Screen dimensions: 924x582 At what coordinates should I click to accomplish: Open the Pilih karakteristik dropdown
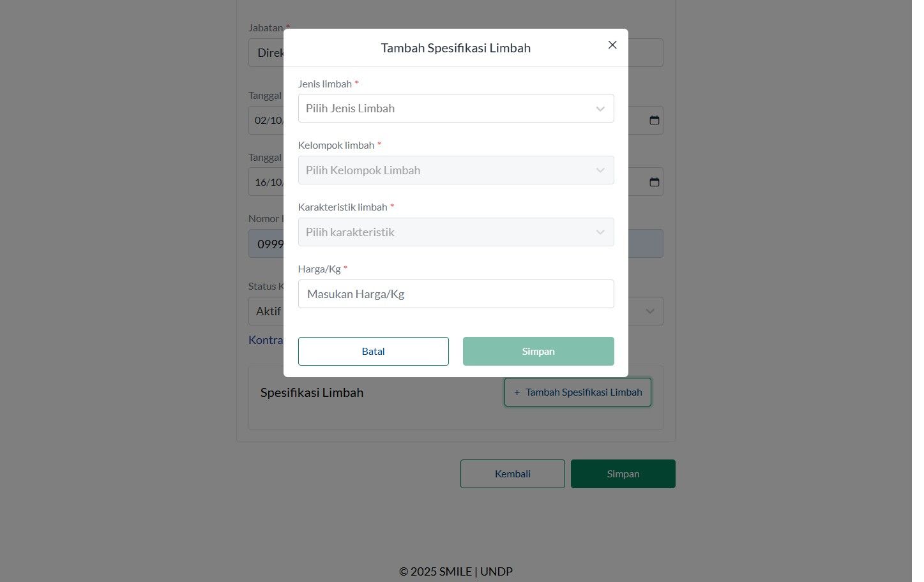[456, 232]
